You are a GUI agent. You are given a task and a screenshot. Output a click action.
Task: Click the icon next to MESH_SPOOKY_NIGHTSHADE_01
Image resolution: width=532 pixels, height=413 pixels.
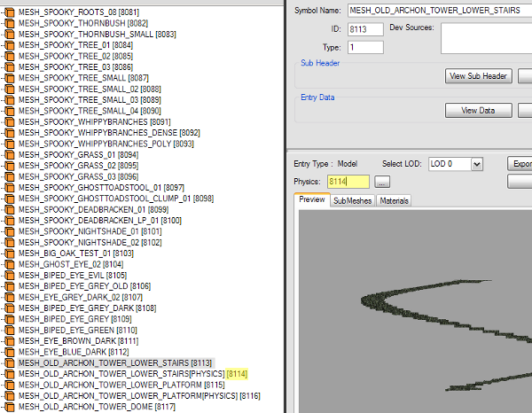click(x=10, y=230)
